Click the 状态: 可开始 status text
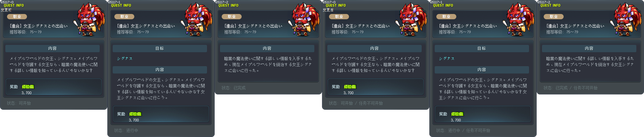644x137 pixels. (x=19, y=103)
